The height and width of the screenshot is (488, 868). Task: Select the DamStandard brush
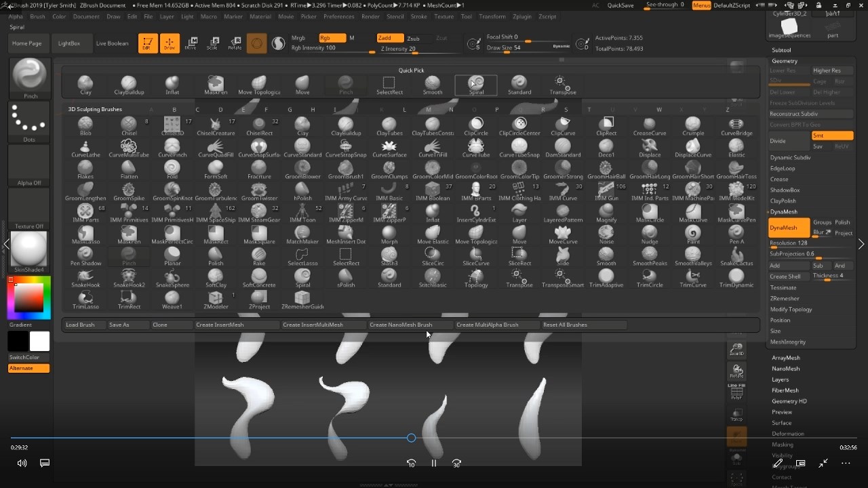click(562, 147)
